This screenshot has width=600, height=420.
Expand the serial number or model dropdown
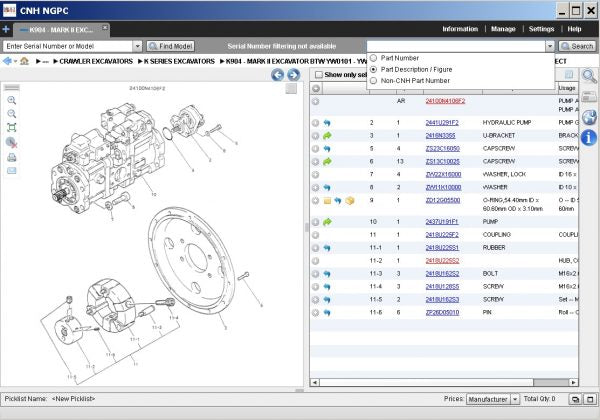pyautogui.click(x=137, y=46)
